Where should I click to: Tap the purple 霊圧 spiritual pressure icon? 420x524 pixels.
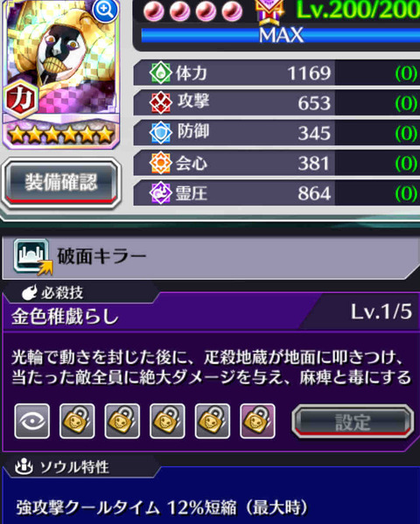click(160, 192)
